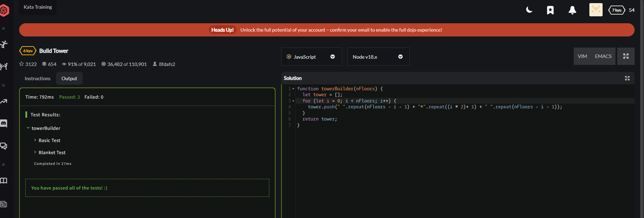This screenshot has width=644, height=218.
Task: Open the JavaScript language dropdown
Action: [311, 57]
